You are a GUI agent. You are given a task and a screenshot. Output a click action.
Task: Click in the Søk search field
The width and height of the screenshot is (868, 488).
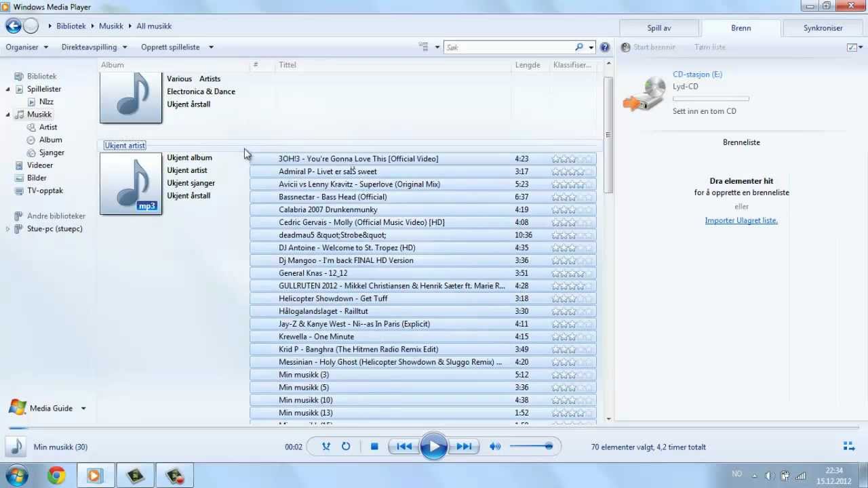click(x=509, y=47)
